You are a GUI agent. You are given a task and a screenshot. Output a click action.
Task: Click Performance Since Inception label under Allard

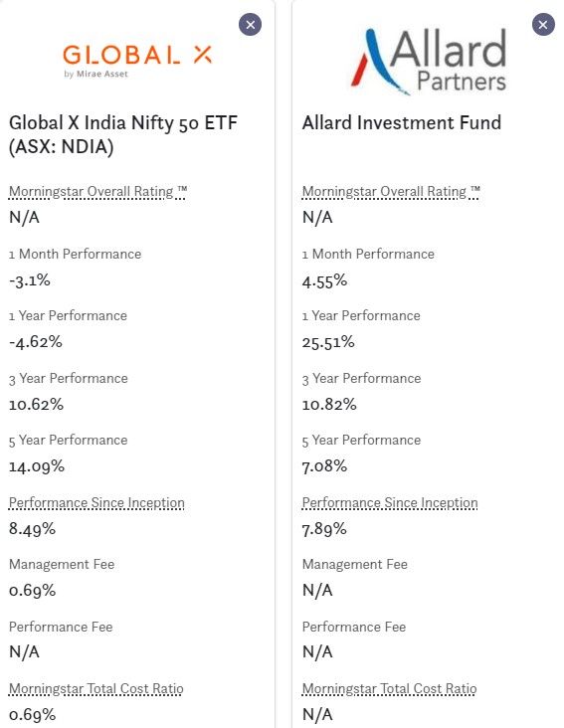pos(390,503)
